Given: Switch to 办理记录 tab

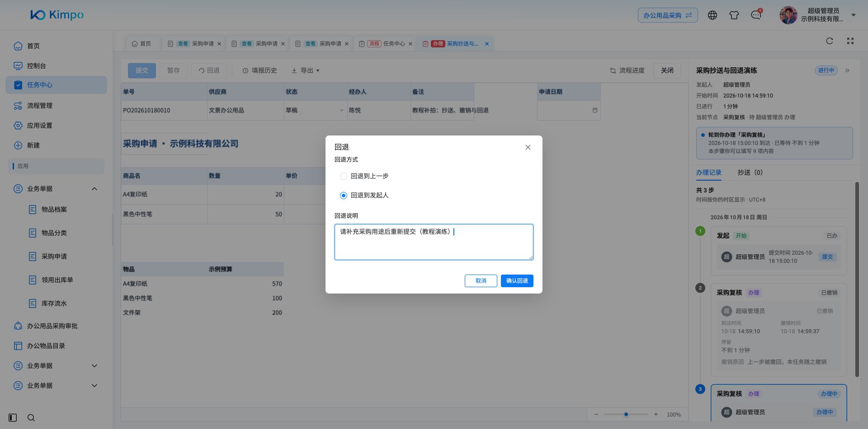Looking at the screenshot, I should pyautogui.click(x=709, y=173).
